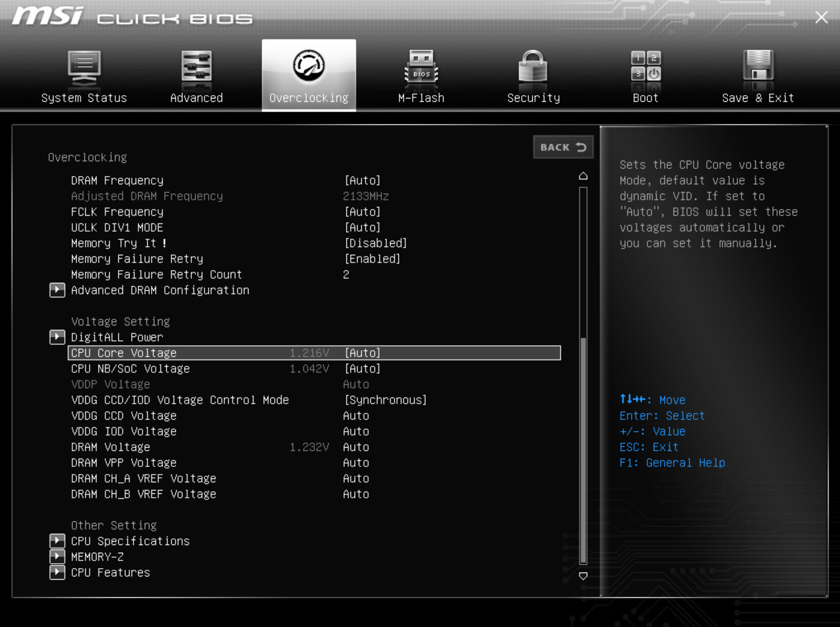Image resolution: width=840 pixels, height=627 pixels.
Task: Open M-Flash via the BIOS chip icon
Action: tap(420, 74)
